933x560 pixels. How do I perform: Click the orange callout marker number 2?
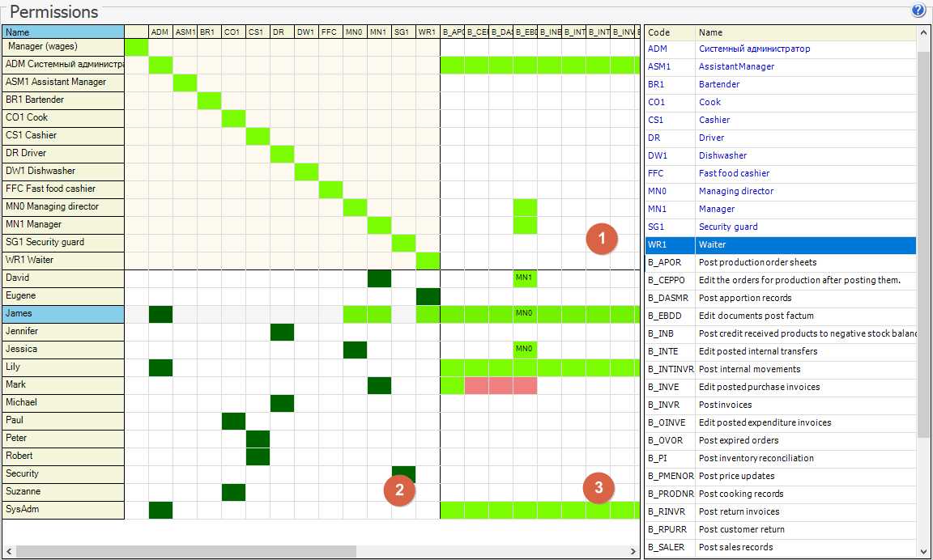coord(400,491)
